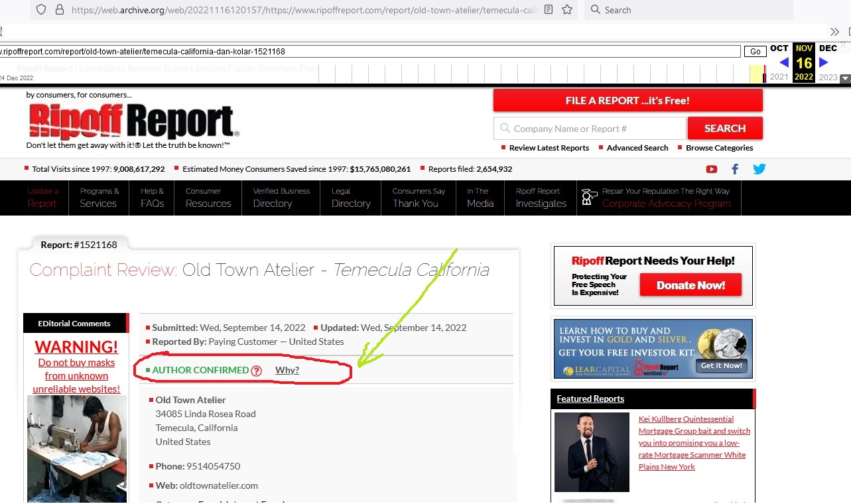Click FILE A REPORT it's Free button
Viewport: 851px width, 504px height.
tap(627, 101)
